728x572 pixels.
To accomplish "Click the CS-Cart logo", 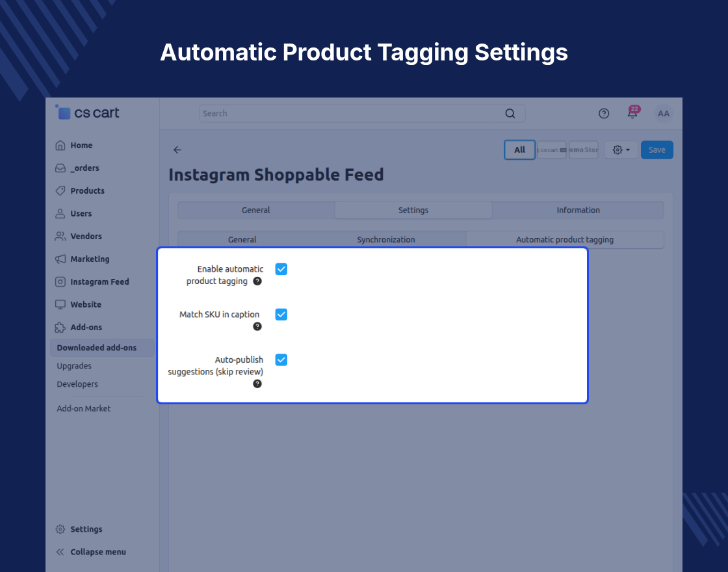I will 88,113.
